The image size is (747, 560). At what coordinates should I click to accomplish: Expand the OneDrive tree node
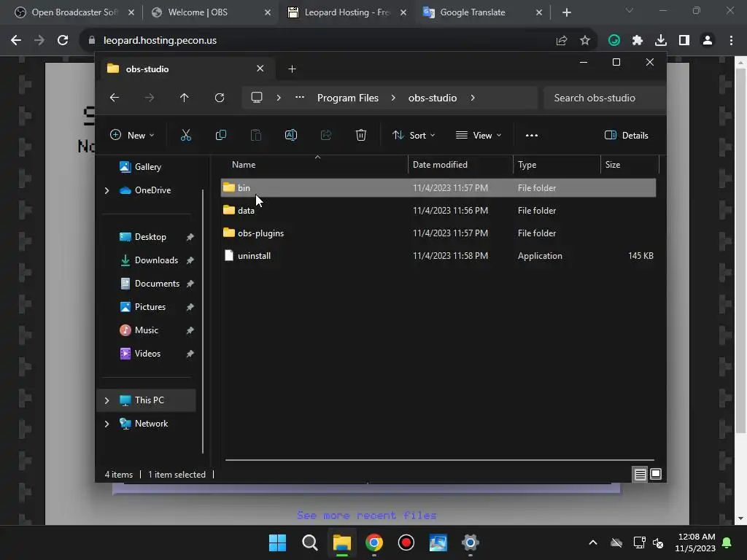107,190
